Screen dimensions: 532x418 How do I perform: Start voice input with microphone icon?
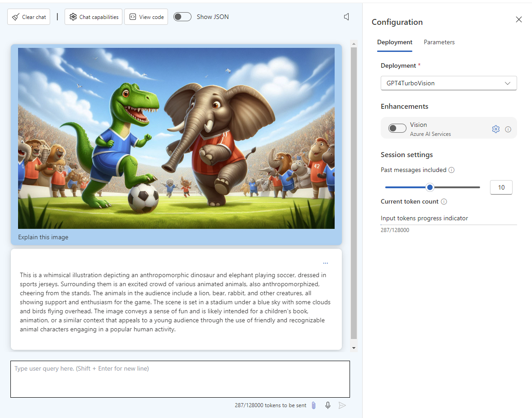(x=328, y=405)
